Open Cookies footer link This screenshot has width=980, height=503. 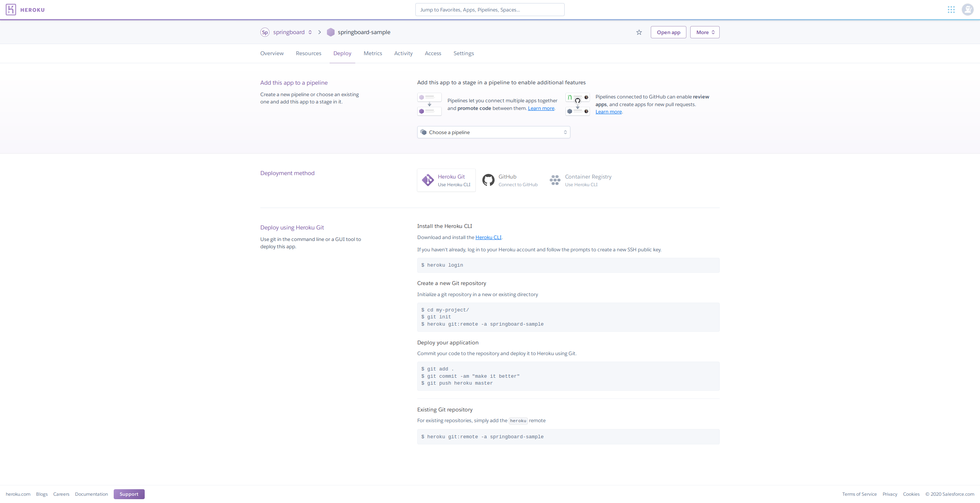click(x=911, y=494)
